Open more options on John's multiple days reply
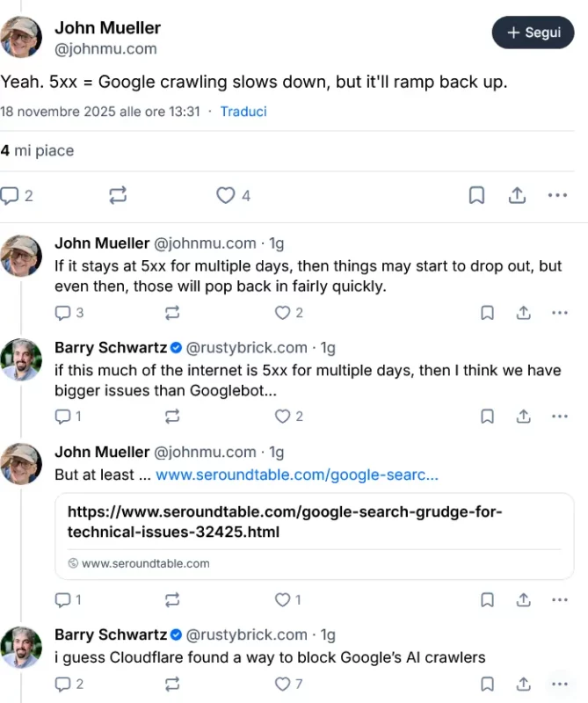 [x=560, y=312]
